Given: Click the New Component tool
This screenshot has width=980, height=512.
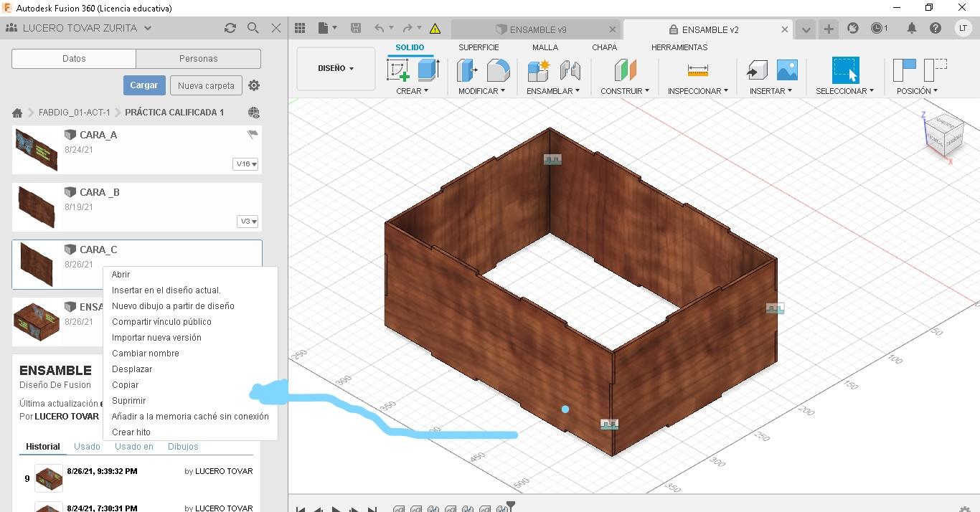Looking at the screenshot, I should (x=538, y=70).
